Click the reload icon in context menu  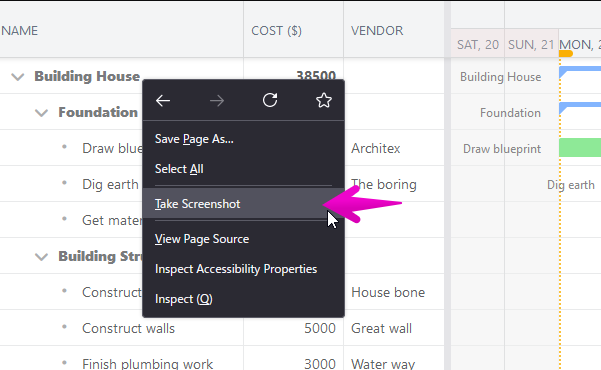pos(270,100)
